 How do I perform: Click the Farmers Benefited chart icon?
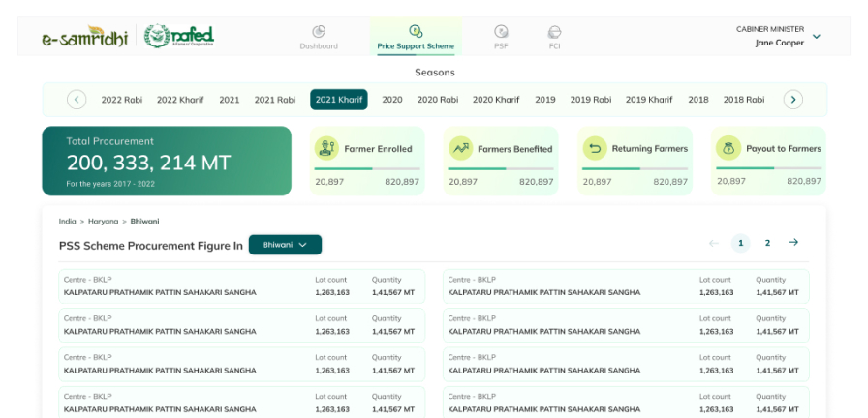point(461,148)
